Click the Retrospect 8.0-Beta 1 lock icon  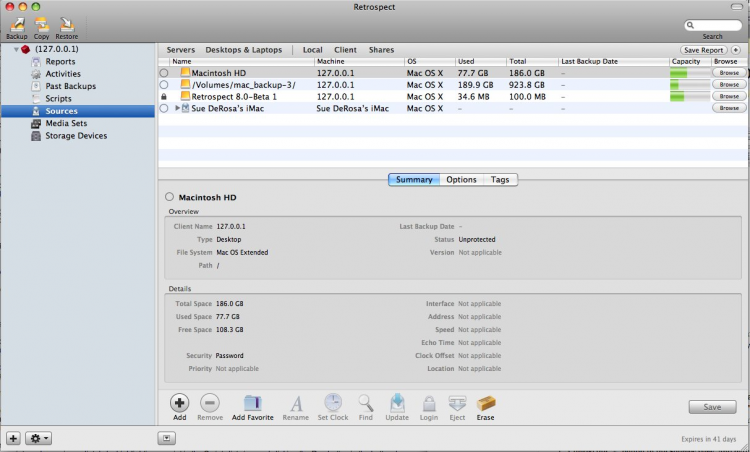click(x=164, y=97)
